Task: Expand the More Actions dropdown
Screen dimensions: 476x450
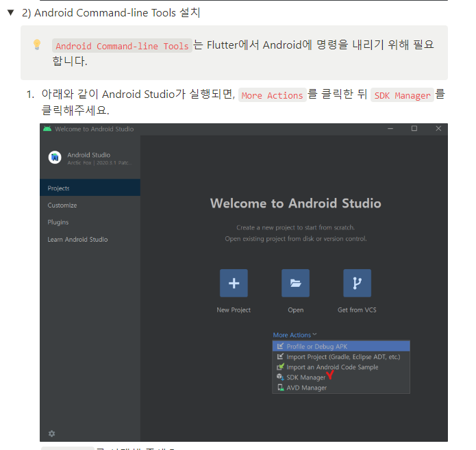Action: pos(295,335)
